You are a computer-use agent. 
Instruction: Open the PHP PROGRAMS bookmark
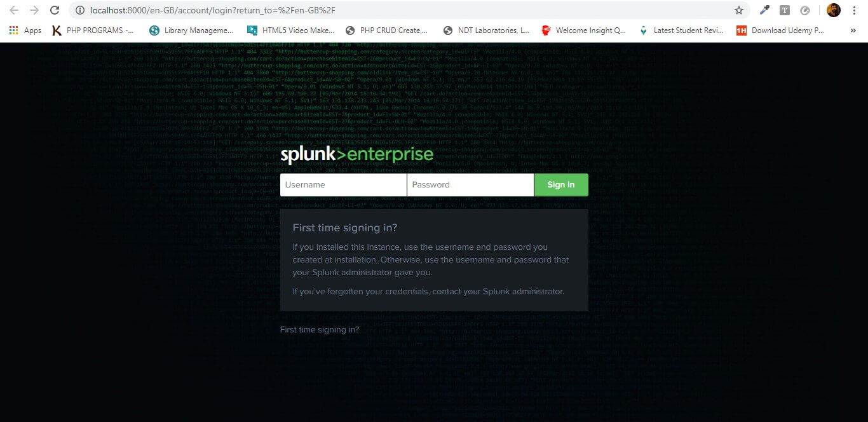93,30
